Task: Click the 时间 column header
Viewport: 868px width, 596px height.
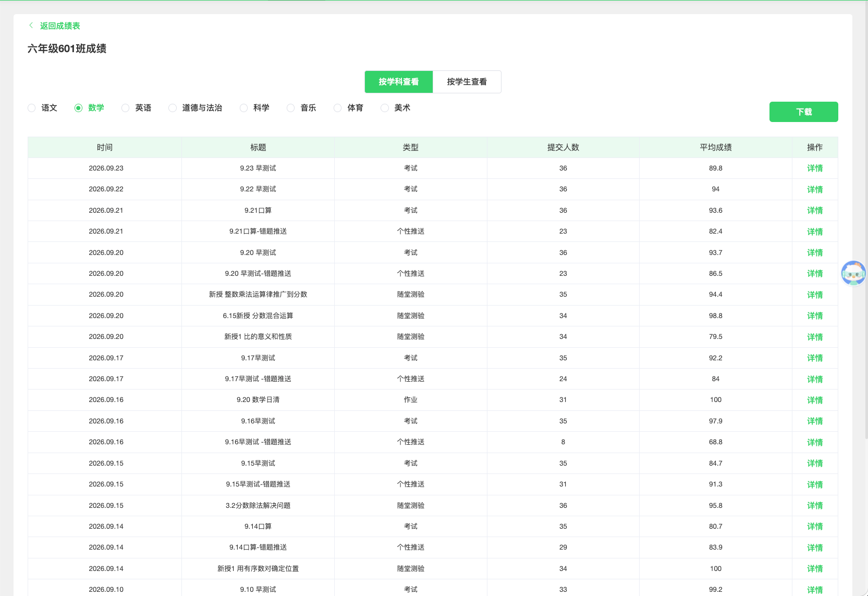Action: [105, 148]
